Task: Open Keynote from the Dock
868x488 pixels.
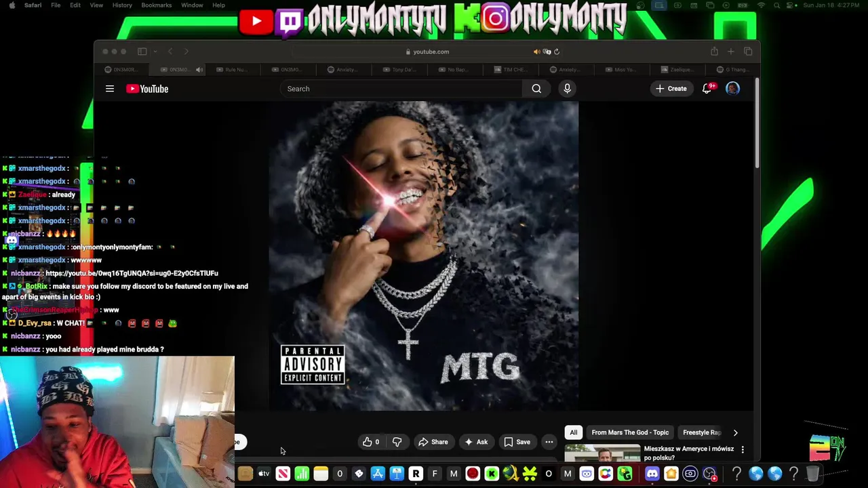Action: pos(397,474)
